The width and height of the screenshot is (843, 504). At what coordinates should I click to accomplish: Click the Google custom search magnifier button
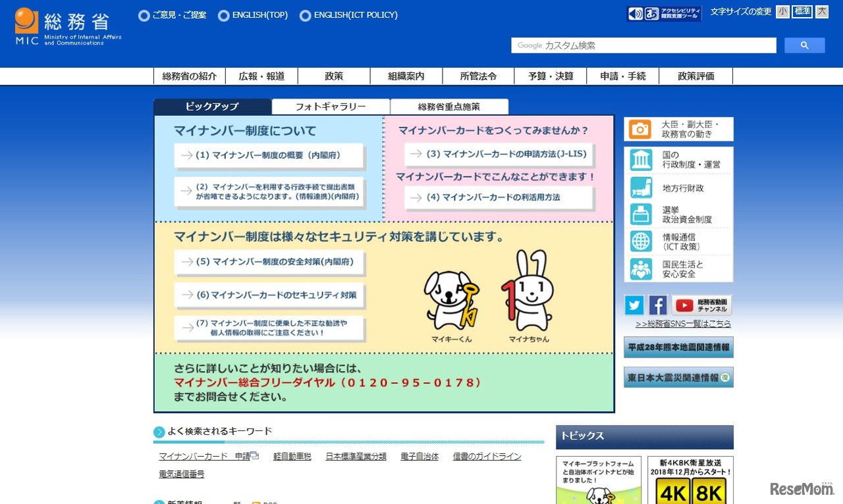[804, 45]
